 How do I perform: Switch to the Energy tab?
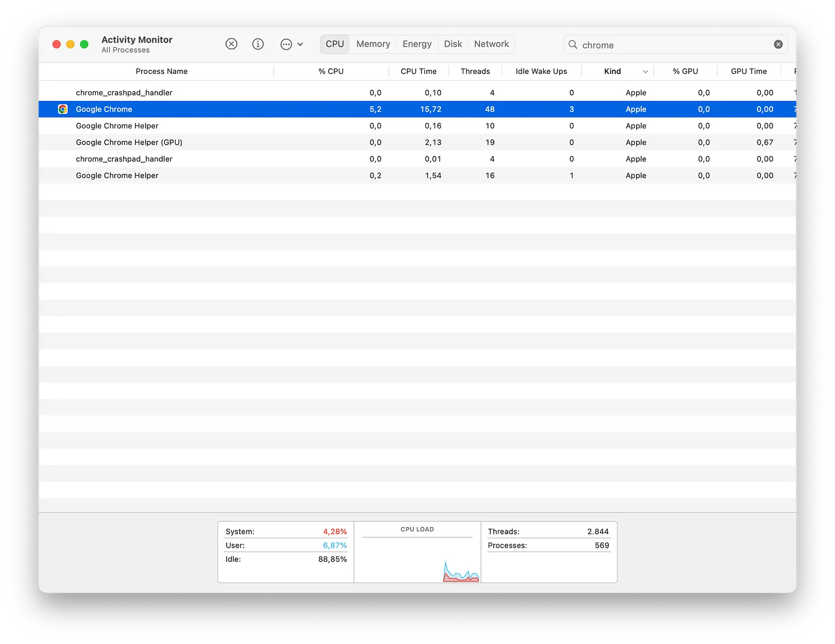pos(417,44)
